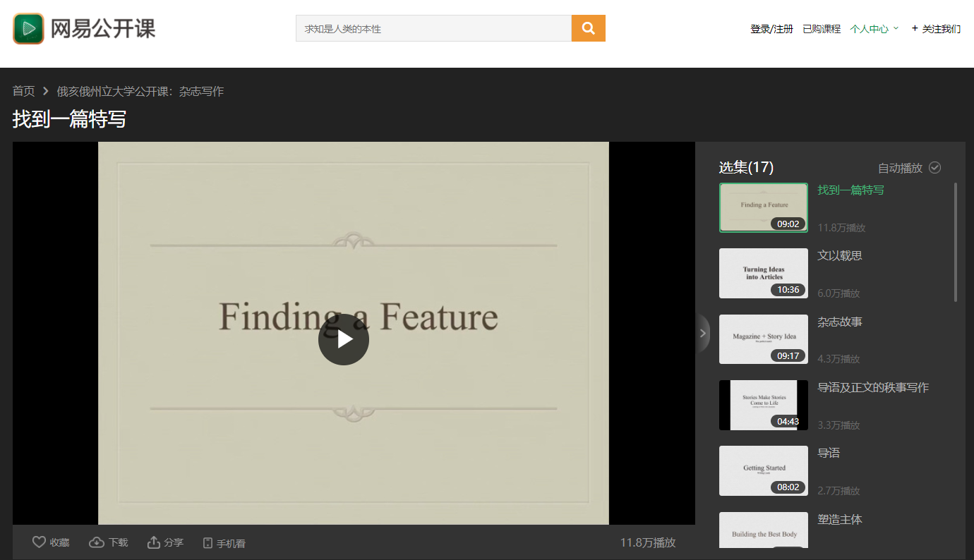974x560 pixels.
Task: Open episode titled 文以载思
Action: 840,255
